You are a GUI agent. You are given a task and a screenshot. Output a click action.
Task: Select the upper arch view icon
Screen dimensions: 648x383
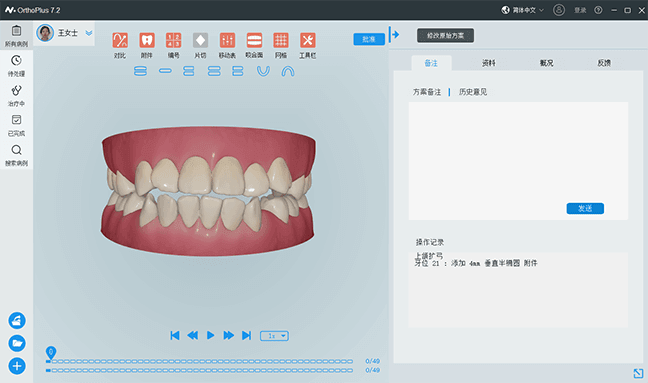(x=288, y=71)
